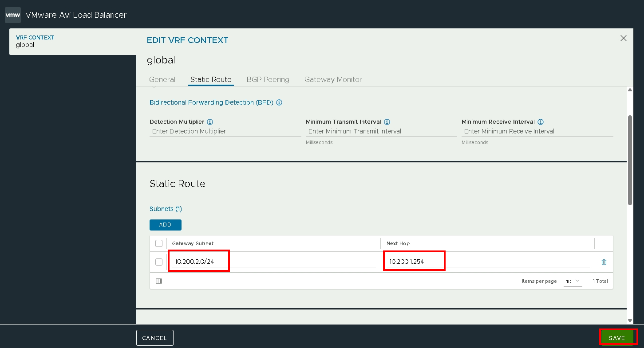Edit the Gateway Subnet field 10.200.2.0/24
Screen dimensions: 644x348
[x=274, y=262]
